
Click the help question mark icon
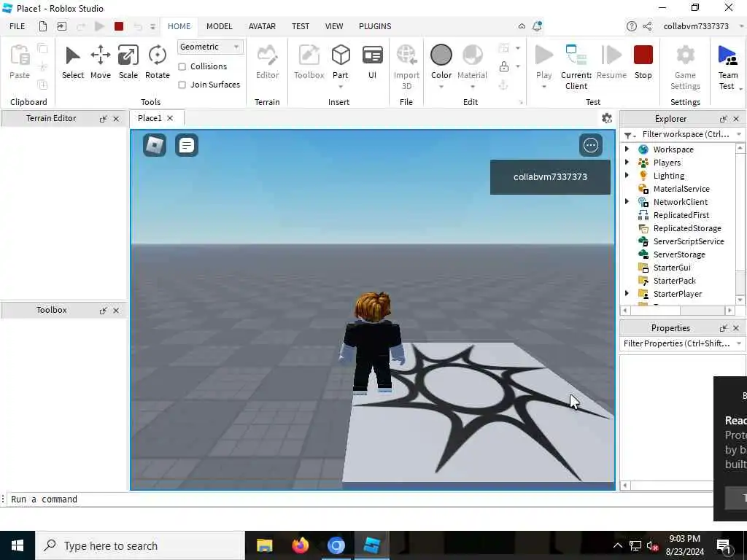(631, 26)
